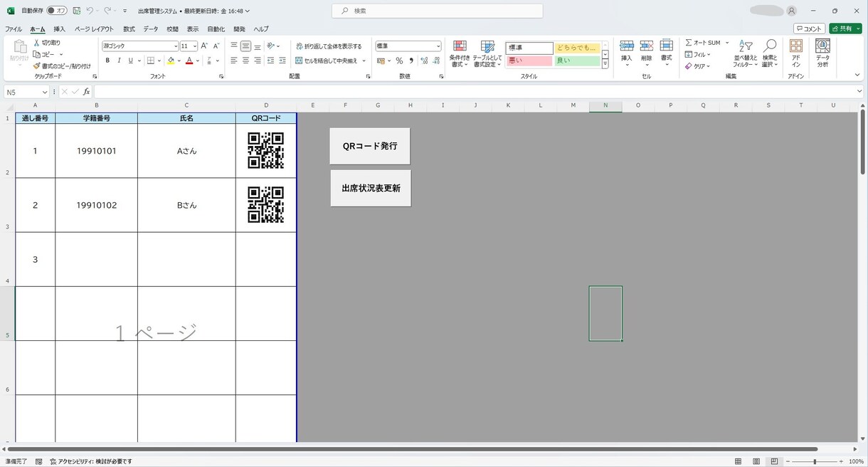Toggle bottom vertical alignment
The width and height of the screenshot is (868, 467).
point(258,46)
